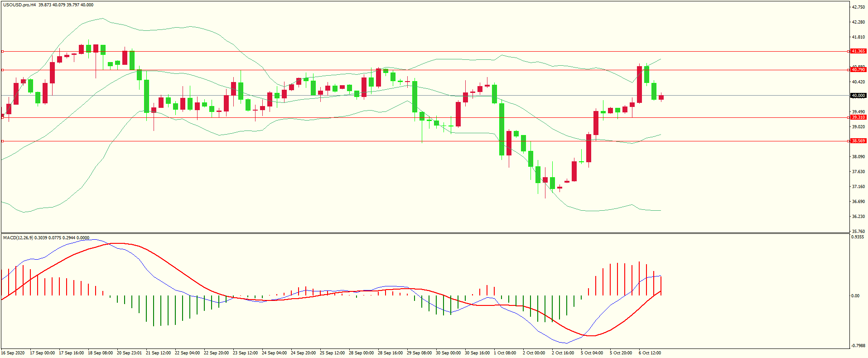Click the 20 Sep 23:01 time label
This screenshot has height=358, width=868.
tap(129, 353)
